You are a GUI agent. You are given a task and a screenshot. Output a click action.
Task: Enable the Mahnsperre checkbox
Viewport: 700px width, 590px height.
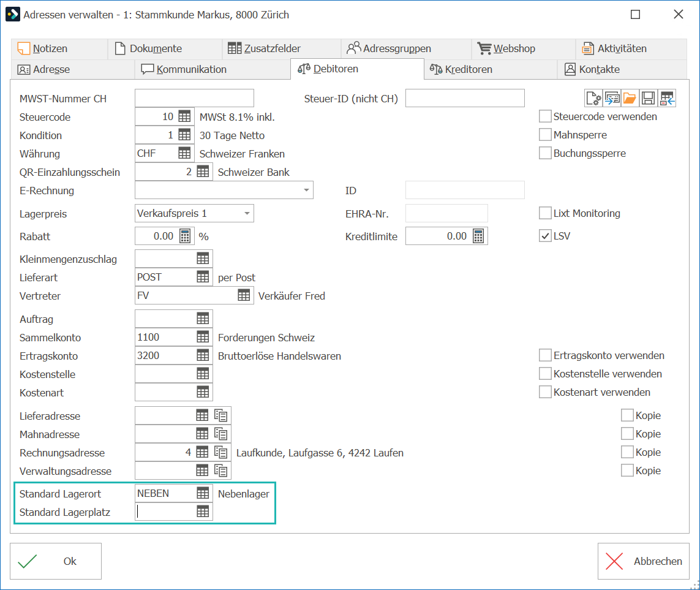pyautogui.click(x=545, y=134)
